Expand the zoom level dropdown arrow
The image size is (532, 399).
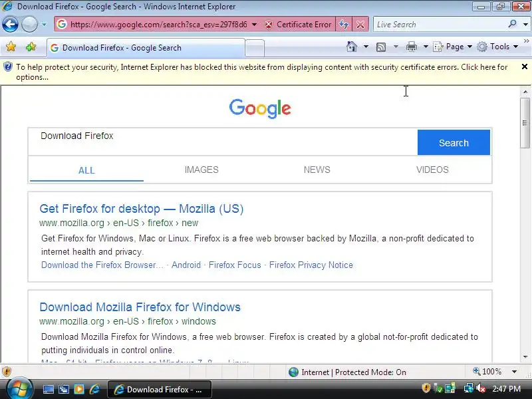[514, 372]
